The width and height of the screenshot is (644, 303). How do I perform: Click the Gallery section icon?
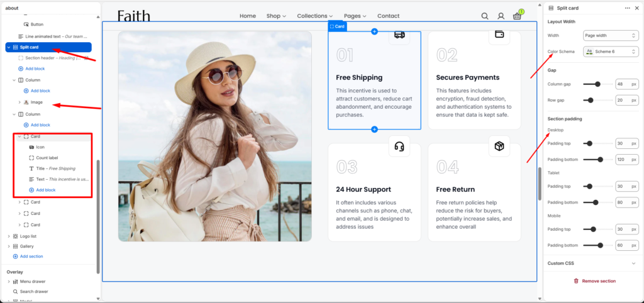[x=15, y=246]
